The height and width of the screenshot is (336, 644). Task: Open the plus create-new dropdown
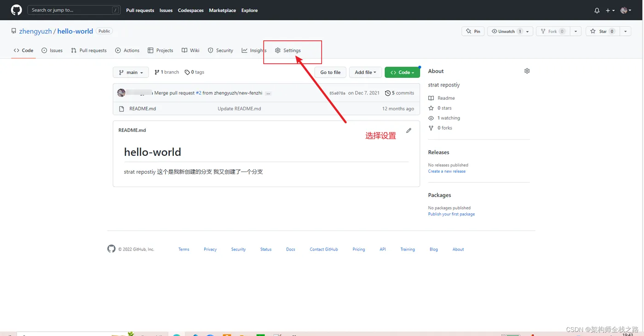[610, 10]
